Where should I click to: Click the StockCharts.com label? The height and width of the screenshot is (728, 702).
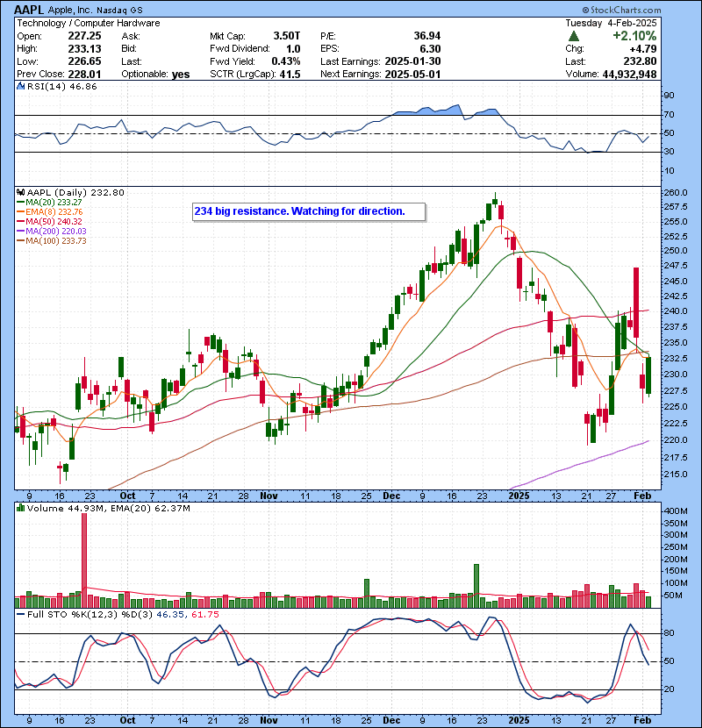tap(621, 10)
